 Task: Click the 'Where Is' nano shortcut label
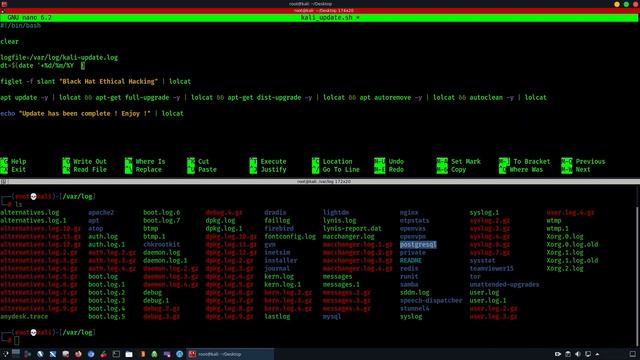click(150, 161)
